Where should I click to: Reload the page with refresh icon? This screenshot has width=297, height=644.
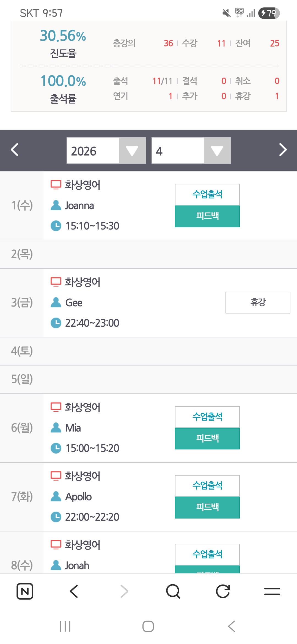pyautogui.click(x=223, y=591)
